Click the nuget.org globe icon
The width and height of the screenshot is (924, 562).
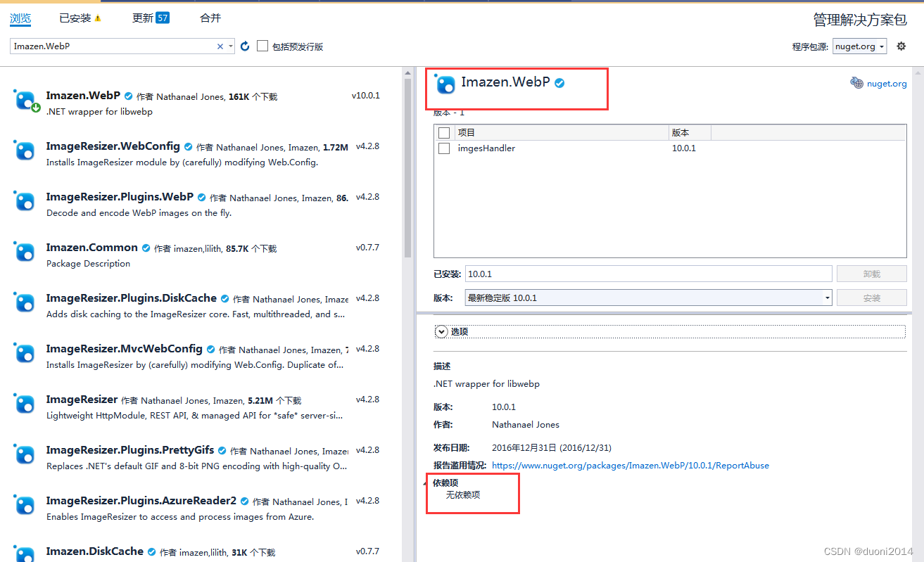coord(856,83)
